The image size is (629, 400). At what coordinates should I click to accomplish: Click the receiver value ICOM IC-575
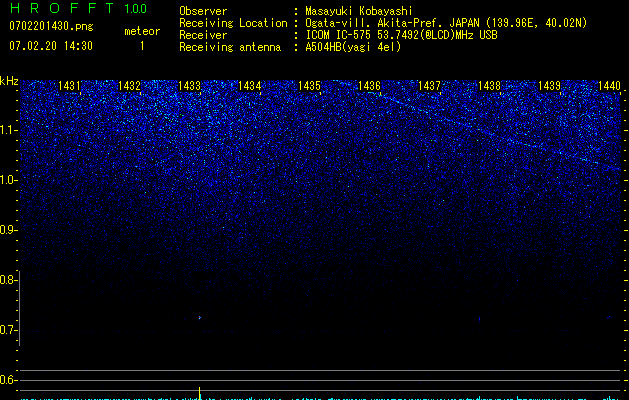tap(339, 35)
